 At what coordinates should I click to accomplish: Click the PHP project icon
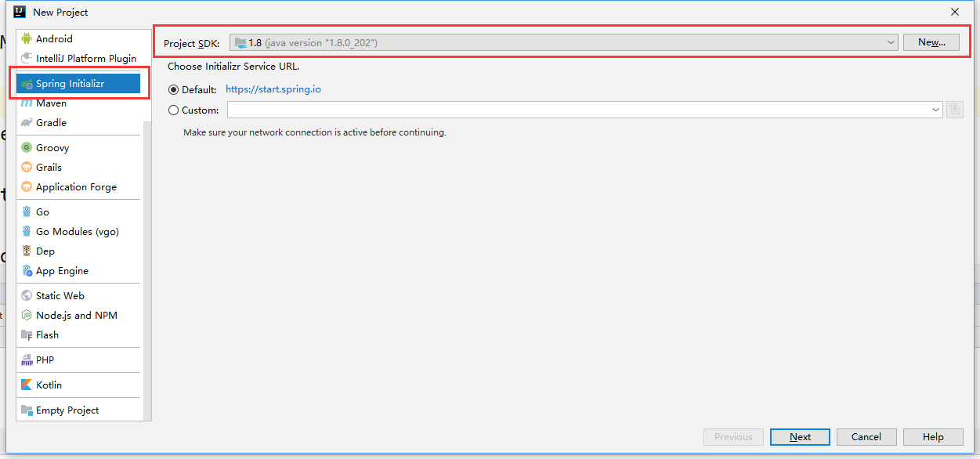(x=27, y=360)
